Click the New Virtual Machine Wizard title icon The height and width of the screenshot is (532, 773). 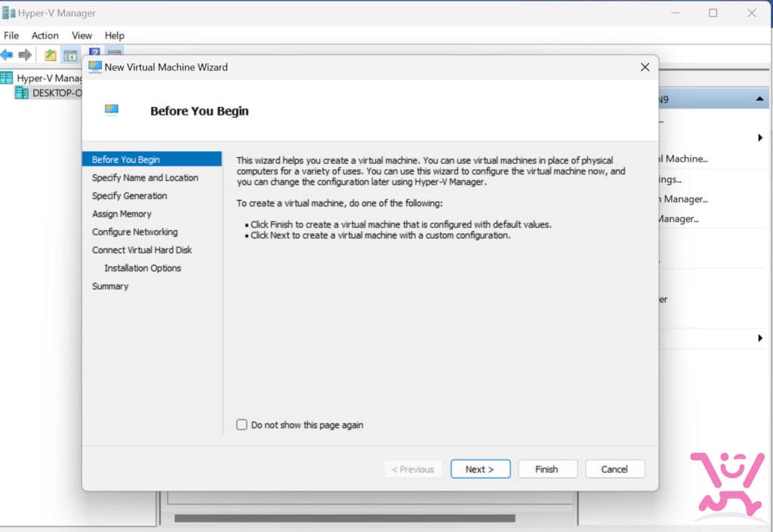point(94,67)
